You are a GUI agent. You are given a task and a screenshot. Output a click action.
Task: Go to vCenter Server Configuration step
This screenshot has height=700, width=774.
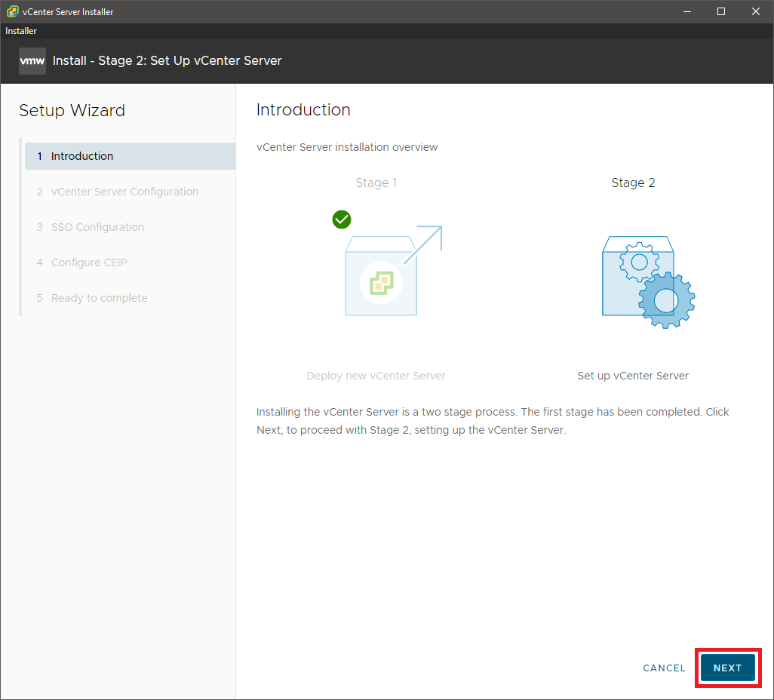[x=124, y=192]
